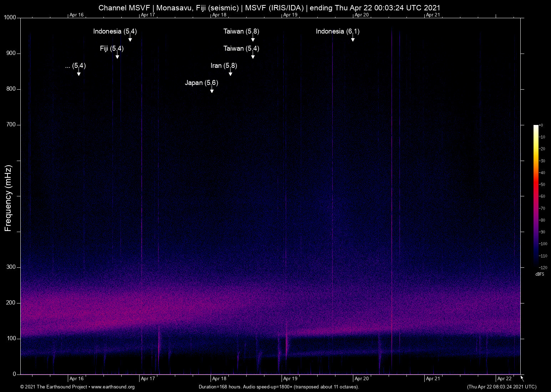Click the Taiwan (5.8) event marker arrow
The height and width of the screenshot is (392, 551).
(252, 39)
